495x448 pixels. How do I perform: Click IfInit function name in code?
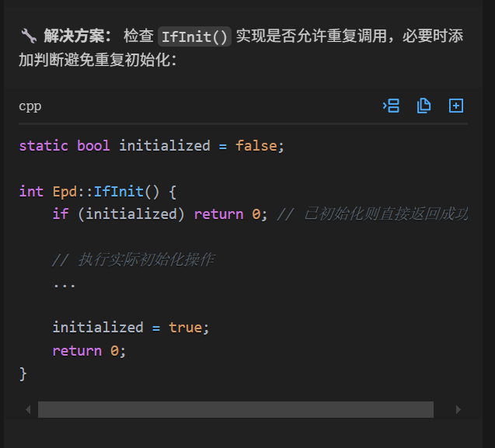(119, 192)
